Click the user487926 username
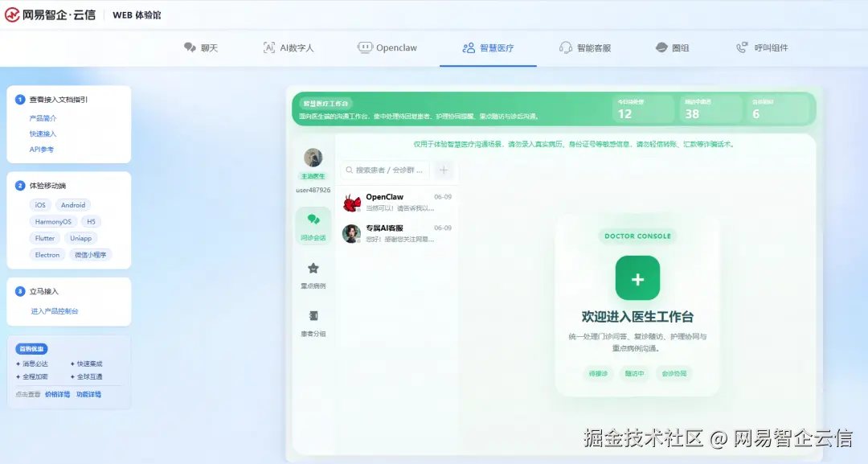This screenshot has width=868, height=464. [313, 190]
